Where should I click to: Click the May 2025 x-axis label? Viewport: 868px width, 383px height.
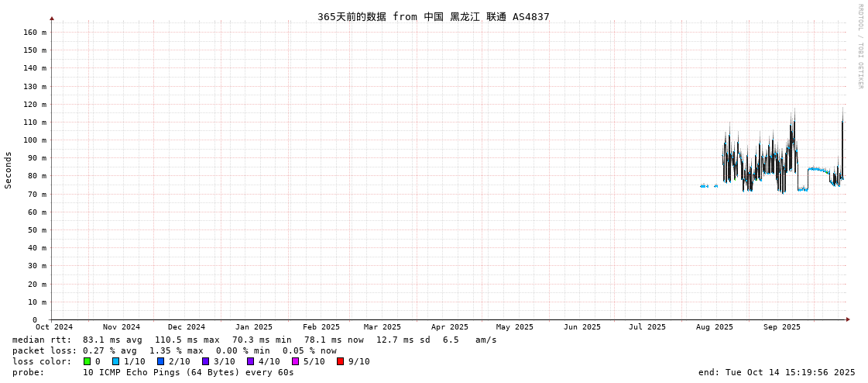click(515, 327)
